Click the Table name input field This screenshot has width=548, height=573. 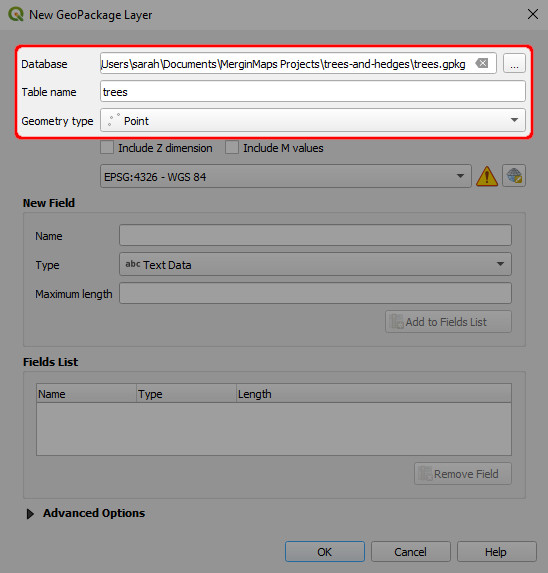313,92
